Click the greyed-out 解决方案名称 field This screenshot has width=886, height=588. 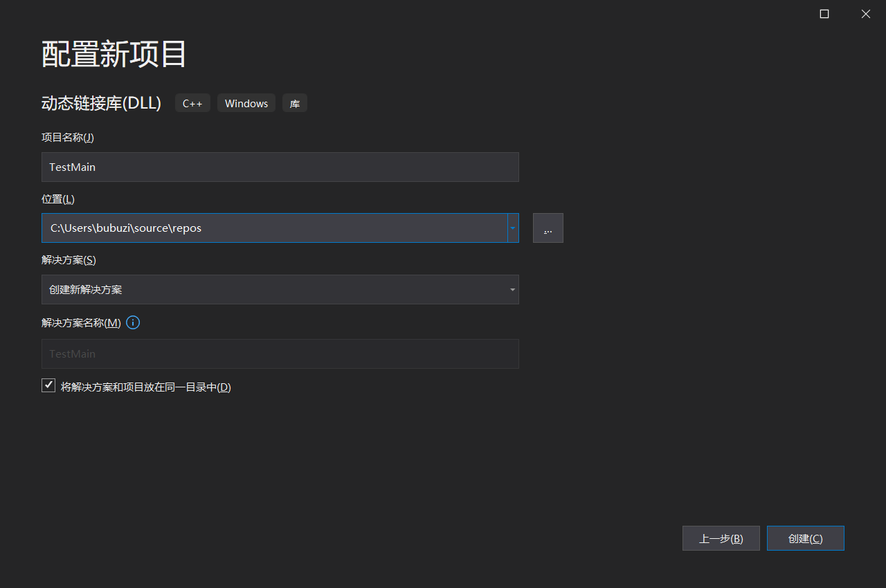(280, 354)
